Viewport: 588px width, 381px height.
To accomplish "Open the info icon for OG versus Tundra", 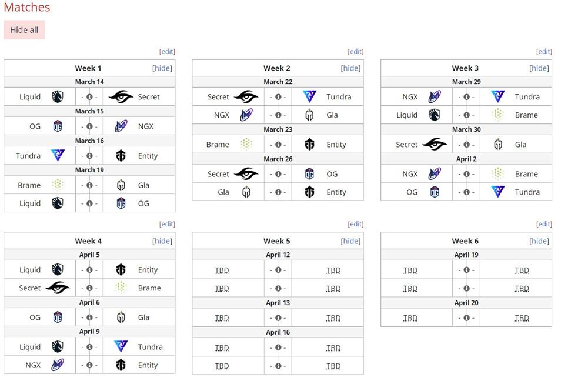I will tap(466, 192).
